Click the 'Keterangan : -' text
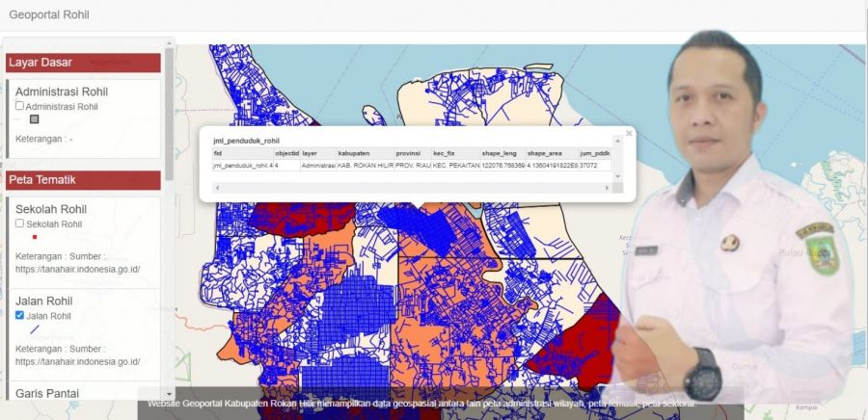The image size is (868, 420). [43, 139]
